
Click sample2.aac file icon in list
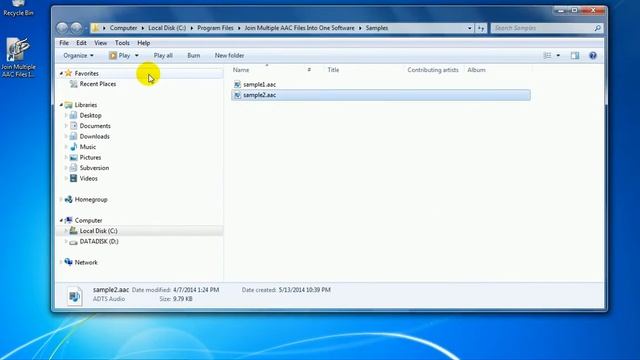click(x=237, y=95)
